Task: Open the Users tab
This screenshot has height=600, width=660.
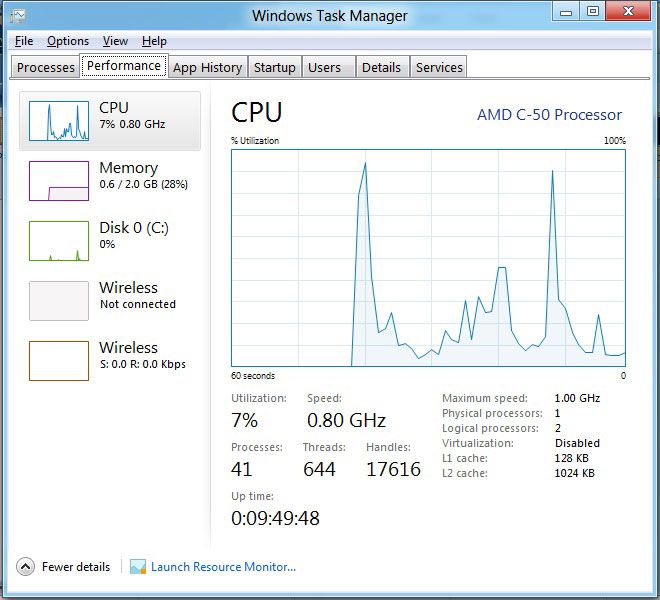Action: [324, 67]
